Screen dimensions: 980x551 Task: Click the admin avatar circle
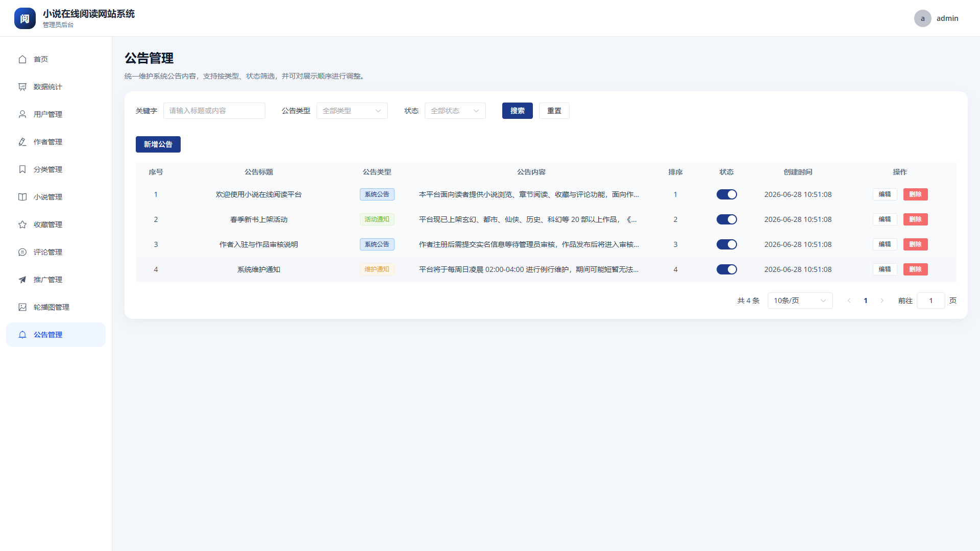(923, 18)
